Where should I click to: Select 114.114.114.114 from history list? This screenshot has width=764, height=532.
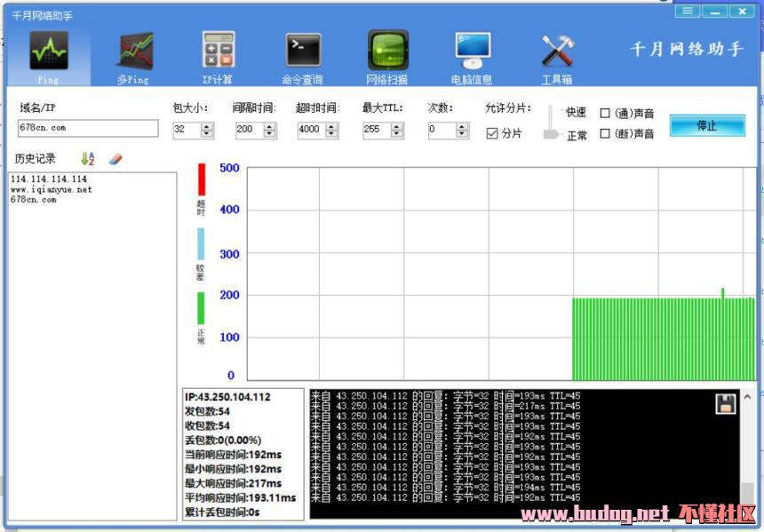click(49, 179)
